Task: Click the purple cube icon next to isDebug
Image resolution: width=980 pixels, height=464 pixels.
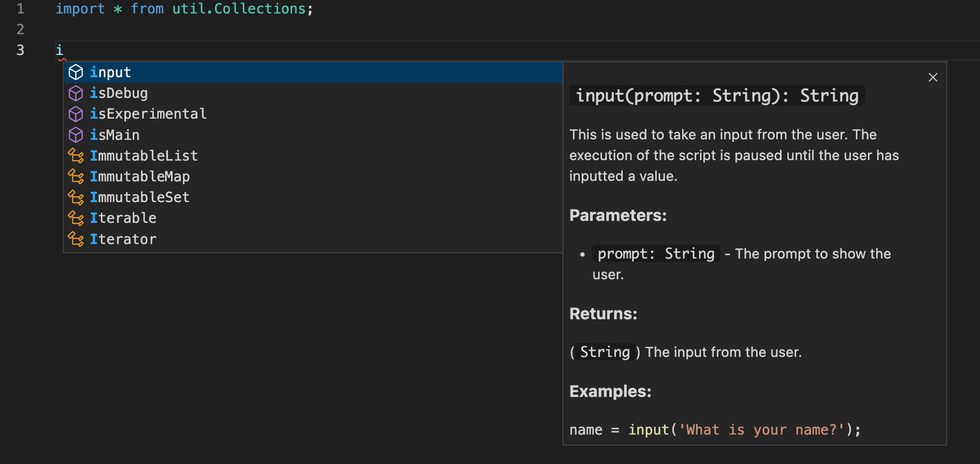Action: click(x=76, y=93)
